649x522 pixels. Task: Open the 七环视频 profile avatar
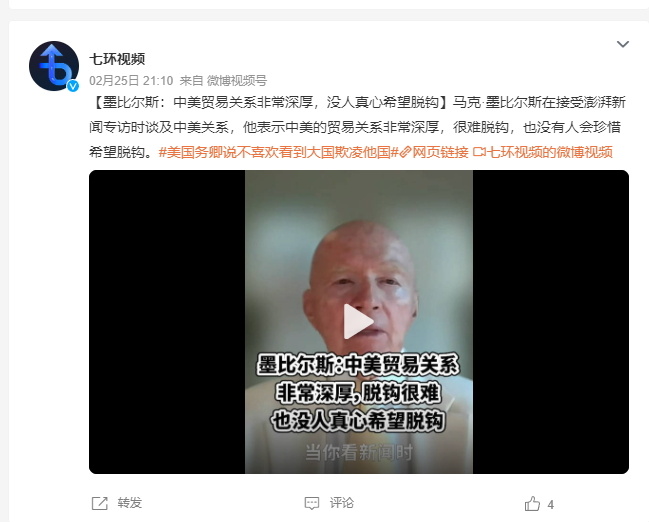pyautogui.click(x=54, y=66)
